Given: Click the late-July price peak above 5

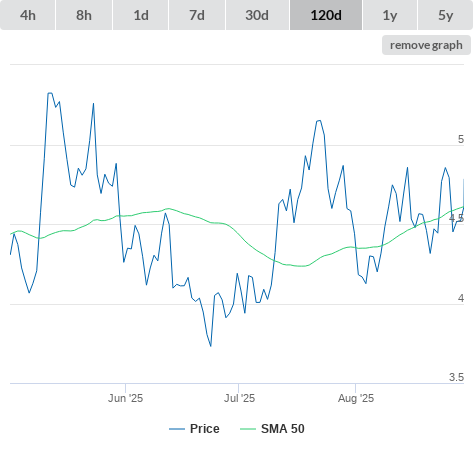Looking at the screenshot, I should (x=319, y=121).
